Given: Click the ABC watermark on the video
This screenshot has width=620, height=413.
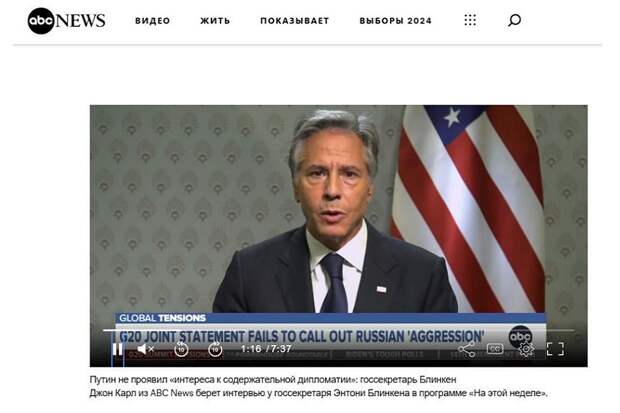Looking at the screenshot, I should [x=520, y=337].
